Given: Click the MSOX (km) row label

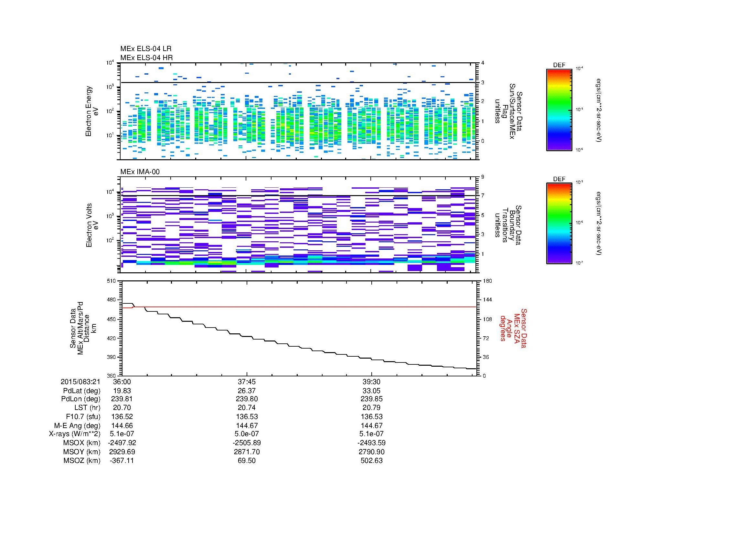Looking at the screenshot, I should tap(82, 443).
